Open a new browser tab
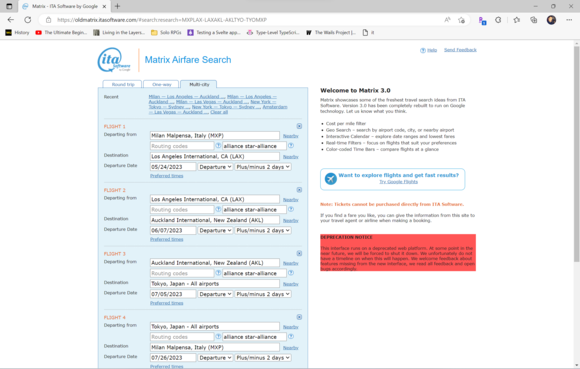The height and width of the screenshot is (369, 580). [118, 6]
